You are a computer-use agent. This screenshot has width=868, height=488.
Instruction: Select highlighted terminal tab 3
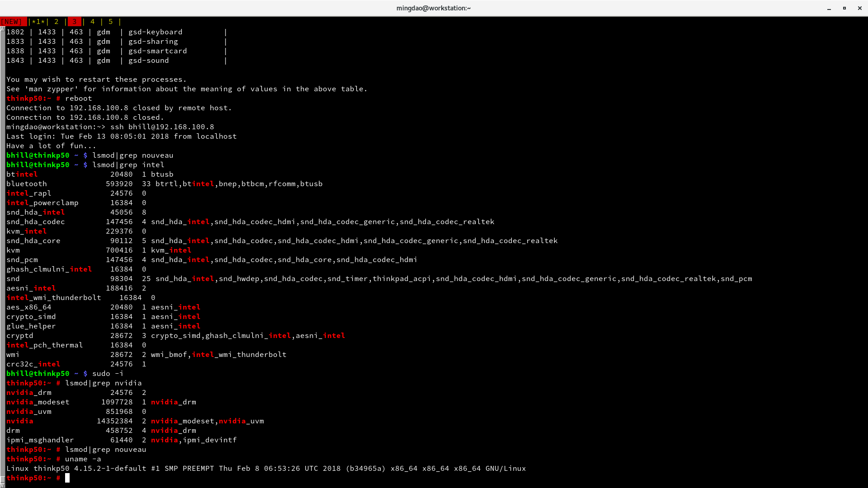coord(75,22)
